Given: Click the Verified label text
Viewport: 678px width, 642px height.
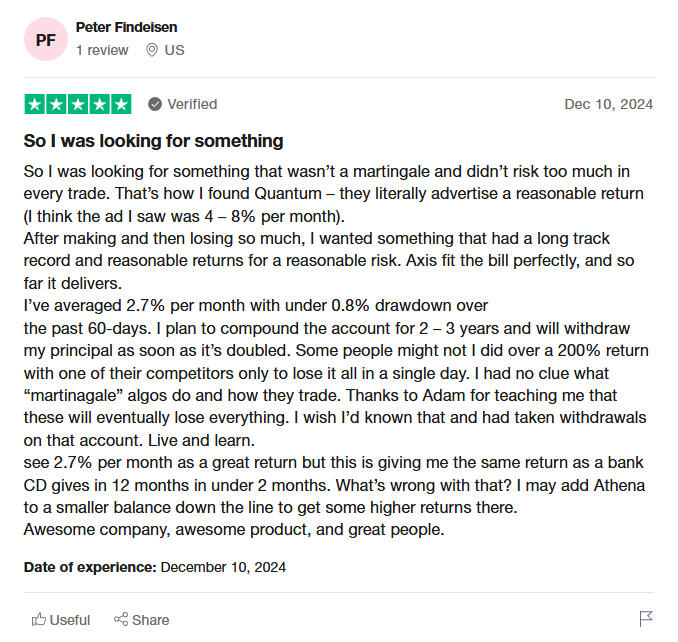Looking at the screenshot, I should pos(192,104).
